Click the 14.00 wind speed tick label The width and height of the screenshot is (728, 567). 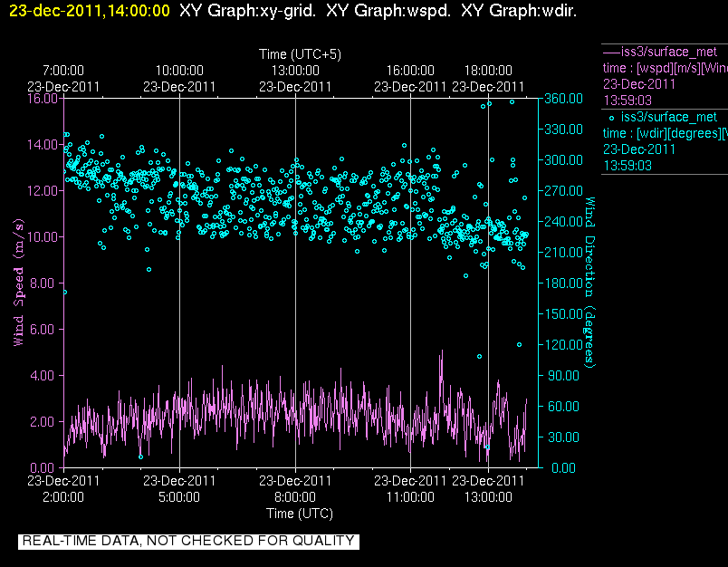coord(43,144)
